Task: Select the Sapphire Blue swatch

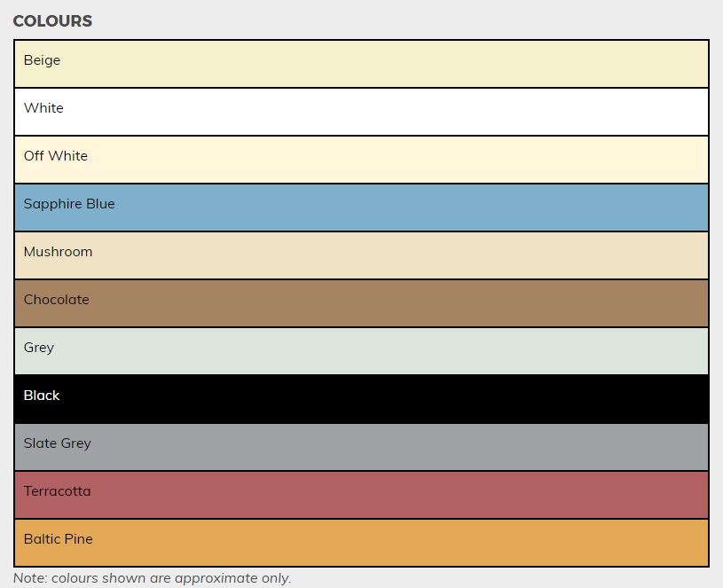Action: 361,208
